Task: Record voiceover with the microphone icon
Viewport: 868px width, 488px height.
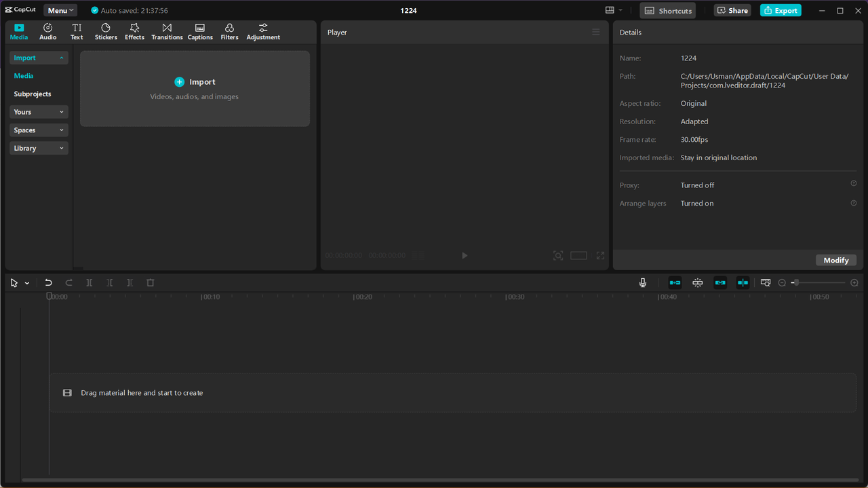Action: pyautogui.click(x=643, y=283)
